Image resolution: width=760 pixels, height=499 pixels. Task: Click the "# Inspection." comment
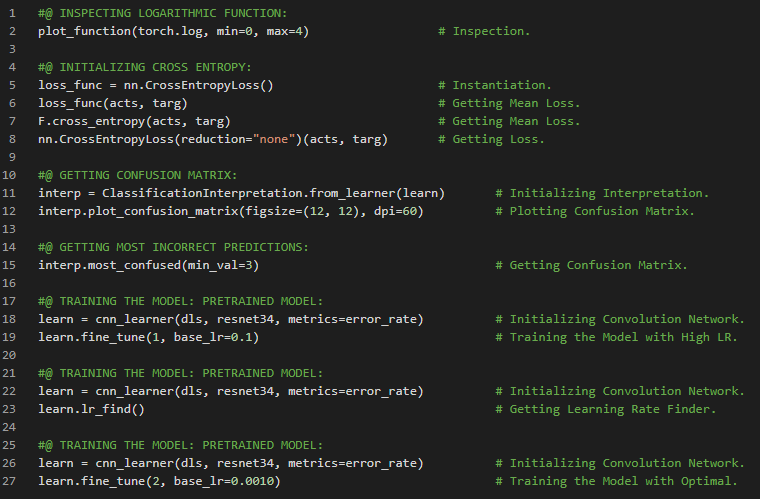pyautogui.click(x=484, y=31)
